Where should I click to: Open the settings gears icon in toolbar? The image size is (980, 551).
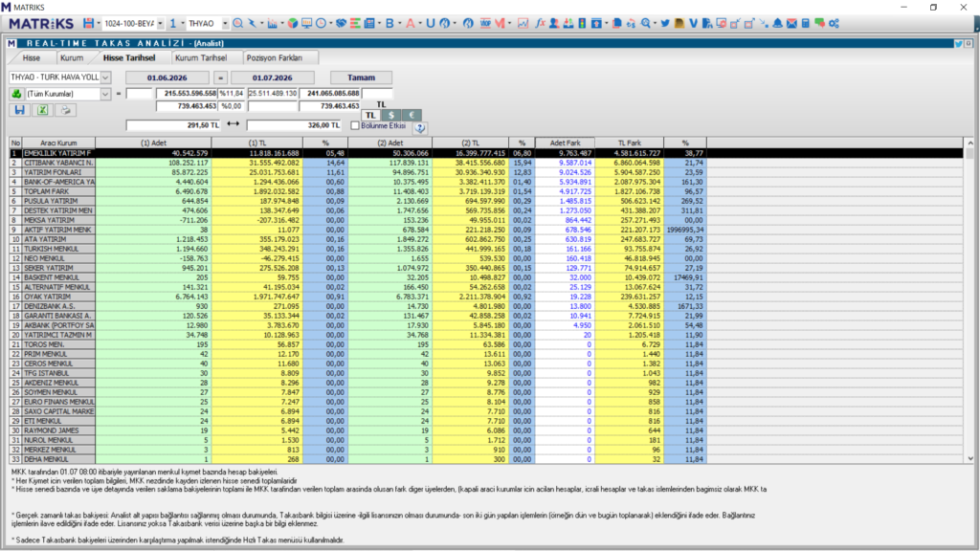[834, 23]
